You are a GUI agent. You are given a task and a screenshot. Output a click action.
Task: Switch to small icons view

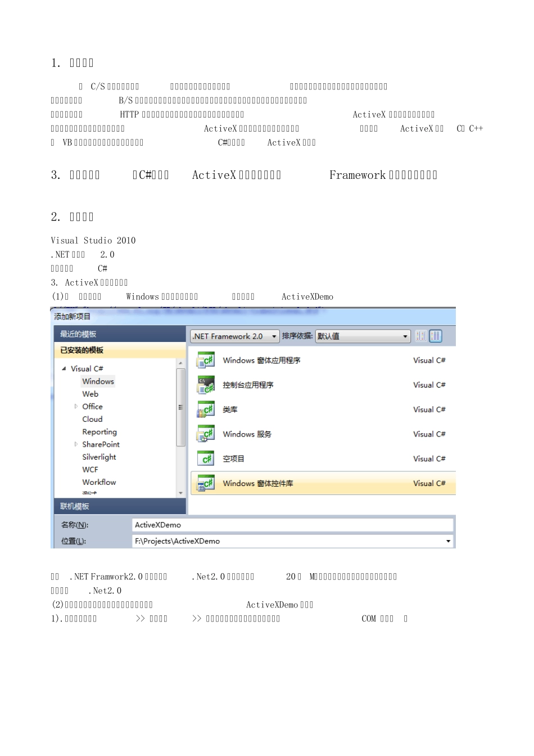click(421, 336)
